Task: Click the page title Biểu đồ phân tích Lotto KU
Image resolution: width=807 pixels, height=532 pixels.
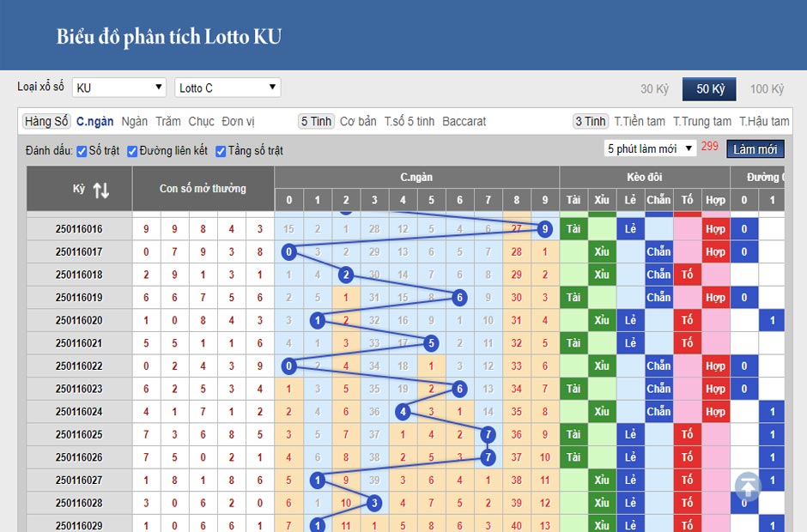Action: point(169,37)
